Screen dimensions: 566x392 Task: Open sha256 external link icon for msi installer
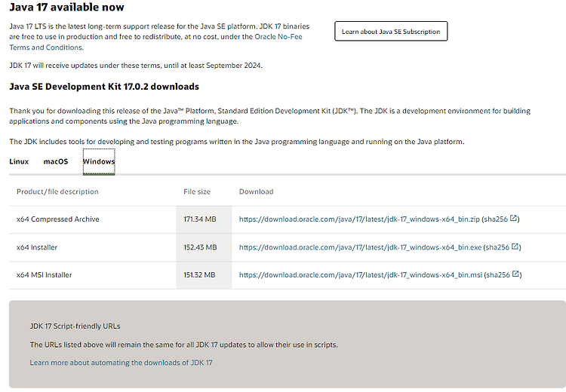click(x=515, y=274)
